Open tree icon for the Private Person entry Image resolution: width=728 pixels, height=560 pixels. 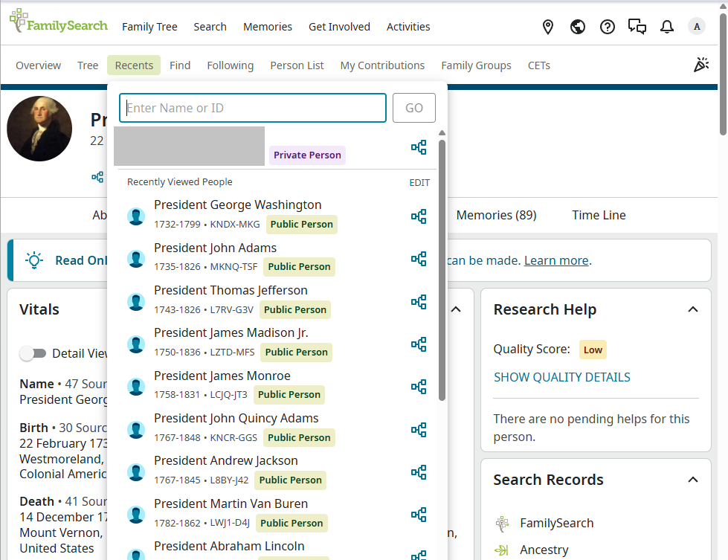click(x=419, y=148)
